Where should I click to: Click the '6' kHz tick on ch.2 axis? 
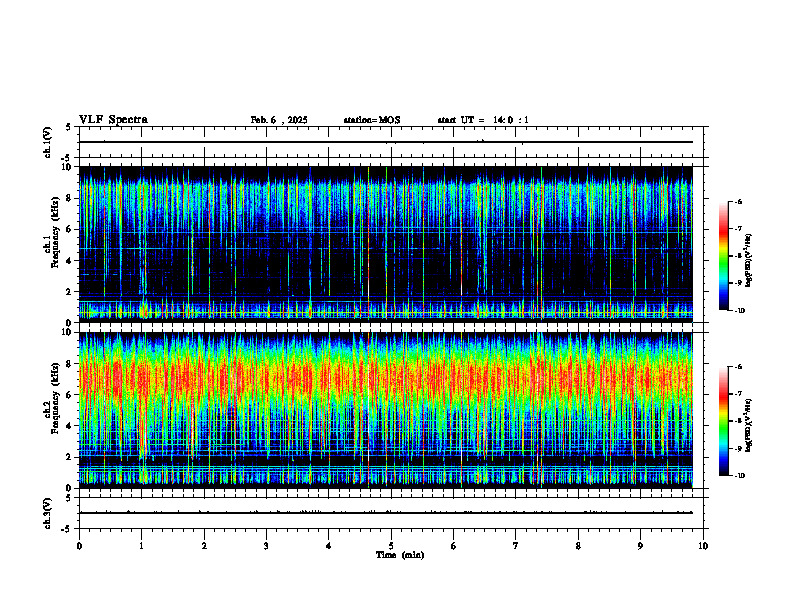pos(71,395)
